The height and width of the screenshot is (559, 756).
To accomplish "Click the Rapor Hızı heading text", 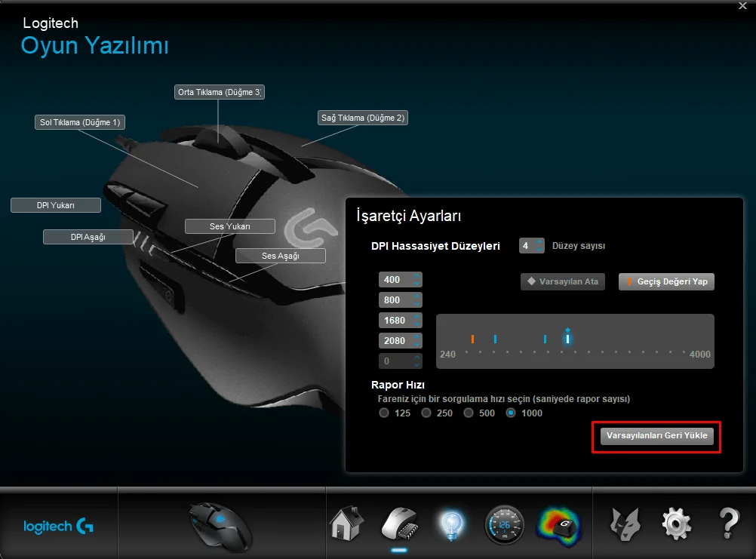I will 398,385.
